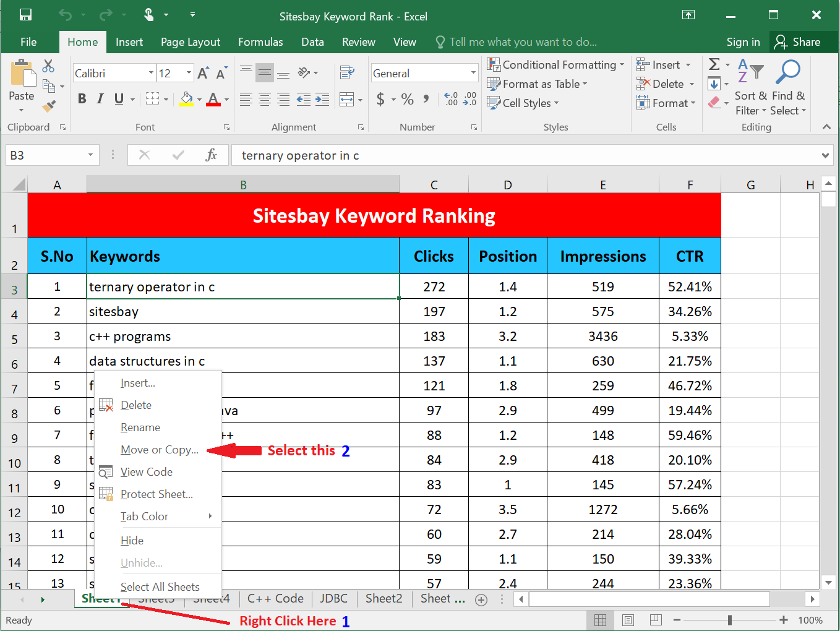Click Clear eraser icon
The image size is (840, 631).
[x=714, y=103]
